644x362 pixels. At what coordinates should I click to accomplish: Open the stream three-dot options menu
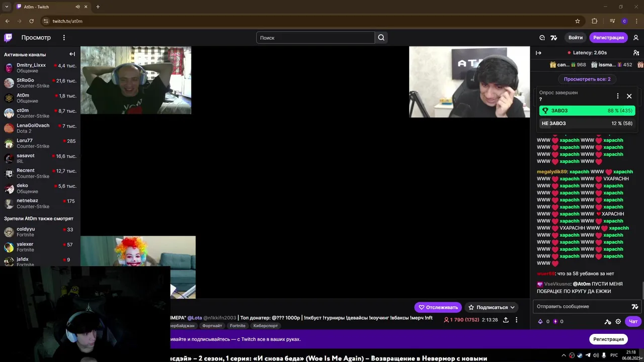[516, 320]
